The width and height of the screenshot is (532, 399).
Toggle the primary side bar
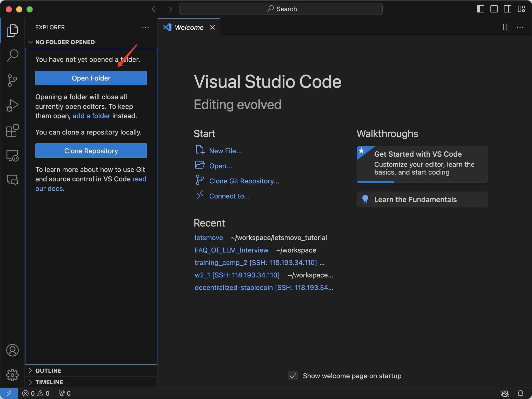pos(481,9)
